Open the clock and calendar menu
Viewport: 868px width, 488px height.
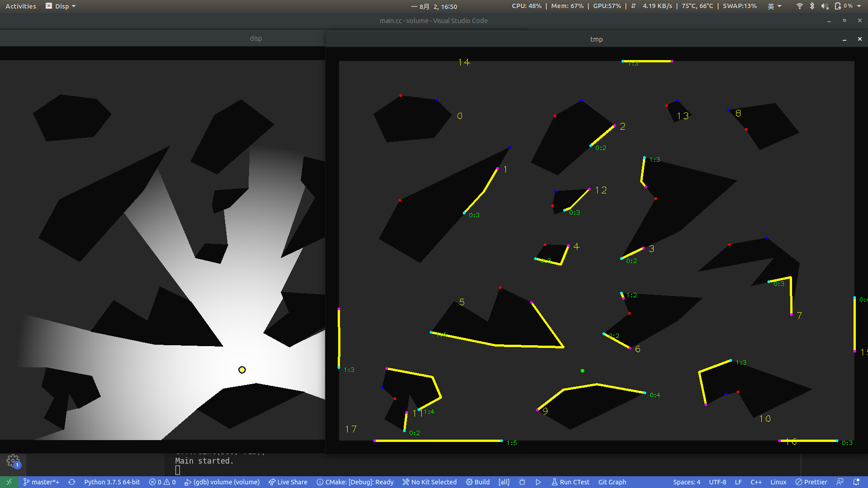tap(434, 6)
